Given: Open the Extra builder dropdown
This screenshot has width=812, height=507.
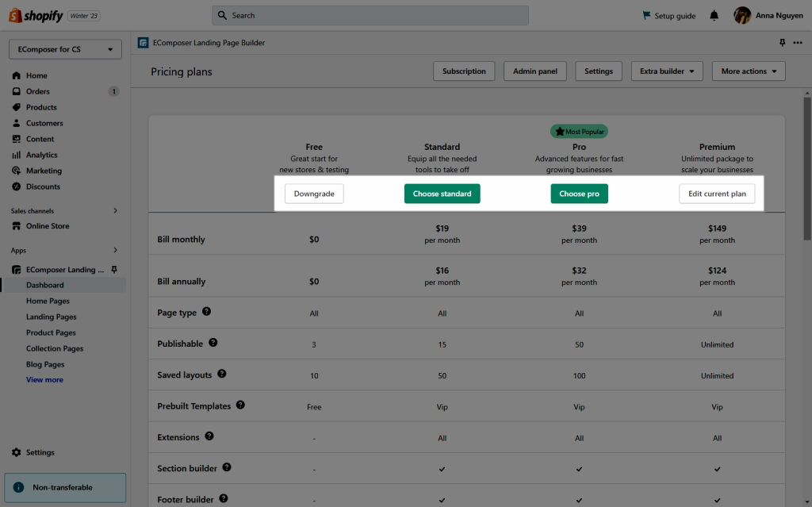Looking at the screenshot, I should tap(667, 71).
